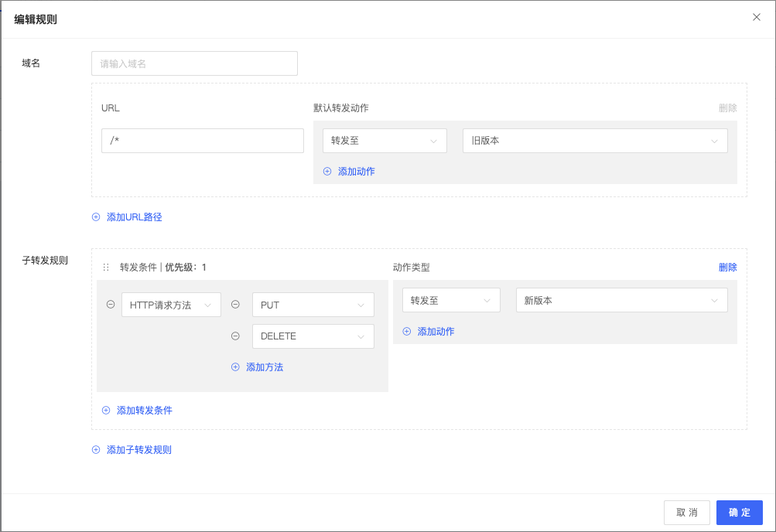Expand the 新版本 target dropdown
The width and height of the screenshot is (776, 532).
coord(621,300)
